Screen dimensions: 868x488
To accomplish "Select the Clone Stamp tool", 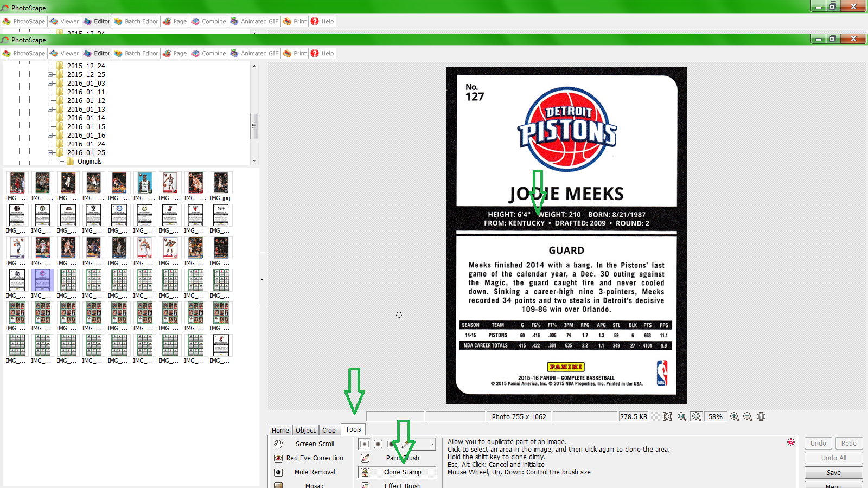I will click(398, 472).
